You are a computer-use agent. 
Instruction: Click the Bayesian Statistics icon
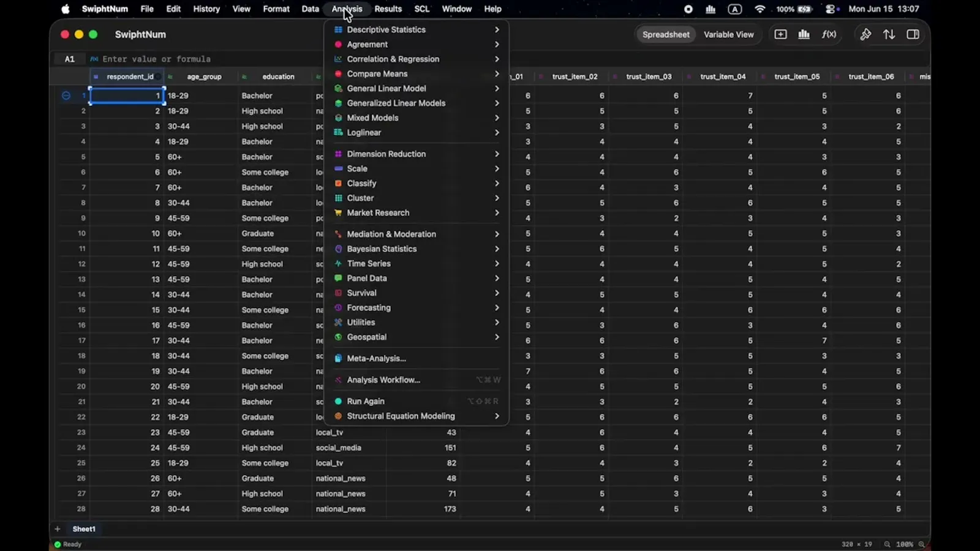(338, 249)
